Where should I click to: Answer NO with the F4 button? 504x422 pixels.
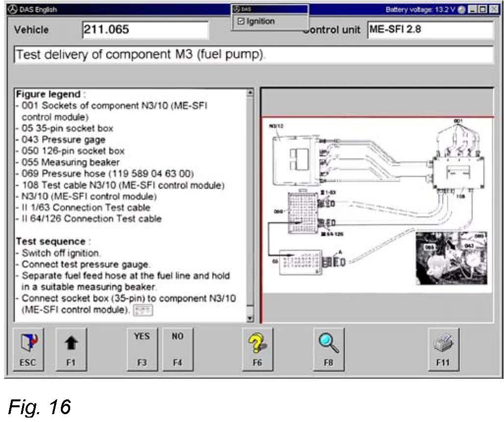(x=177, y=349)
